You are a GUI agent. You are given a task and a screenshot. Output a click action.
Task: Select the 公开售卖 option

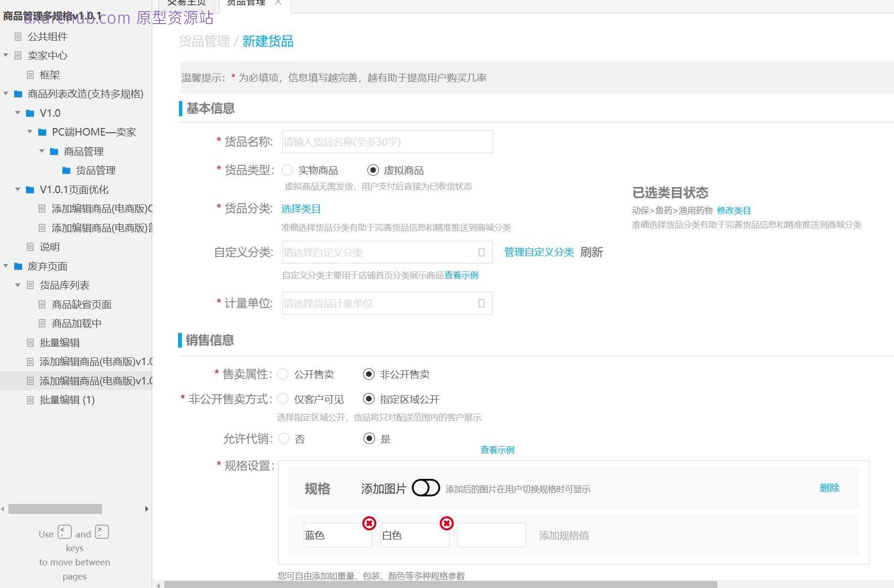[x=283, y=374]
